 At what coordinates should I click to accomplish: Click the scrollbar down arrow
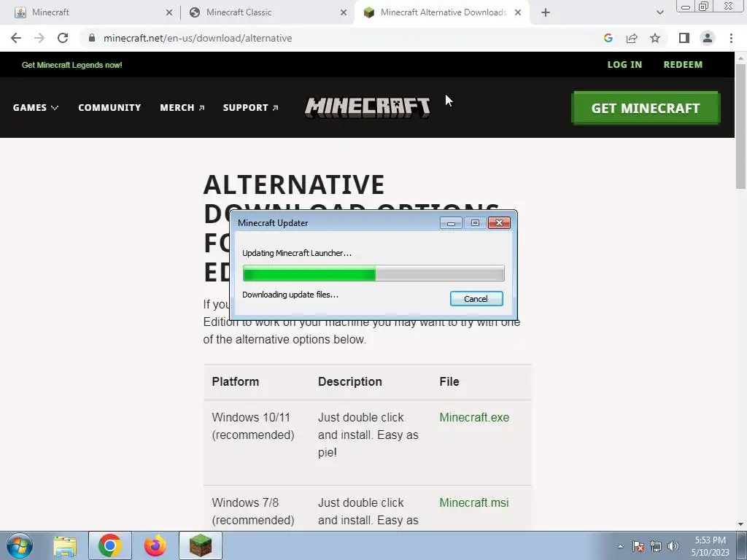pos(740,524)
